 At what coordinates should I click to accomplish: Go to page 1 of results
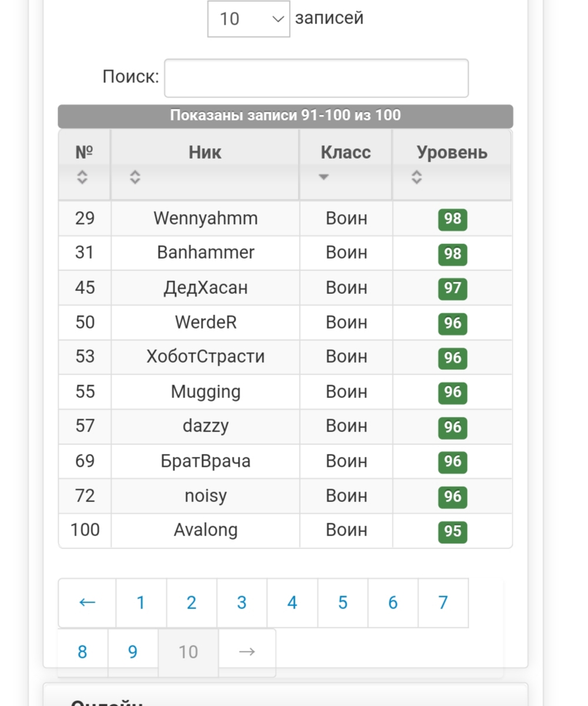pyautogui.click(x=141, y=603)
